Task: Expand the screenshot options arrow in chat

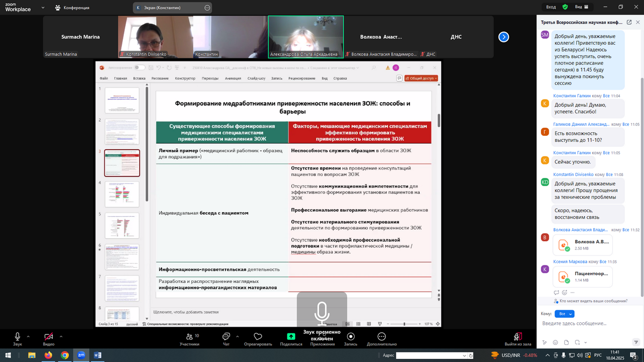Action: [x=586, y=342]
